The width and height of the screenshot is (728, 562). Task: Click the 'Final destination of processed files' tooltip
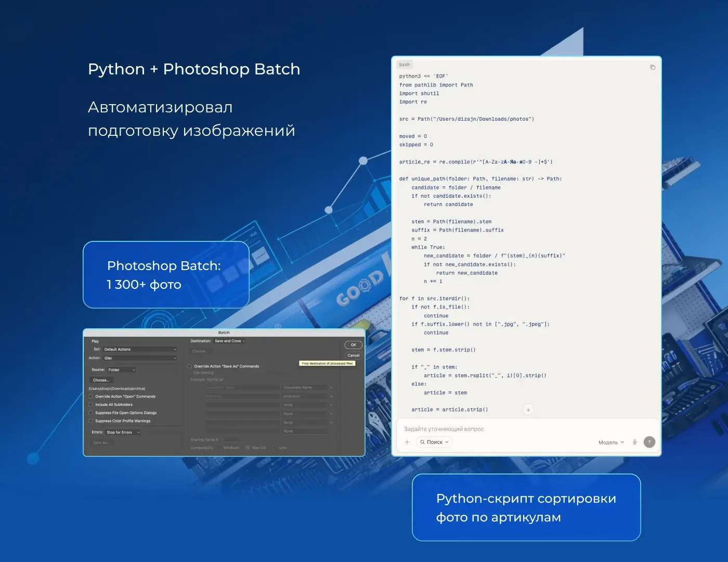click(327, 363)
